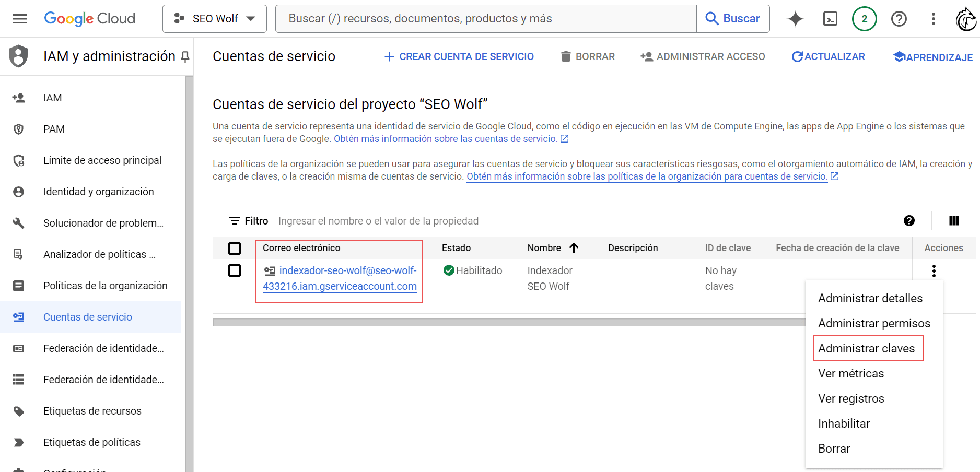Select Administrar claves from the menu
This screenshot has height=472, width=980.
pyautogui.click(x=867, y=348)
